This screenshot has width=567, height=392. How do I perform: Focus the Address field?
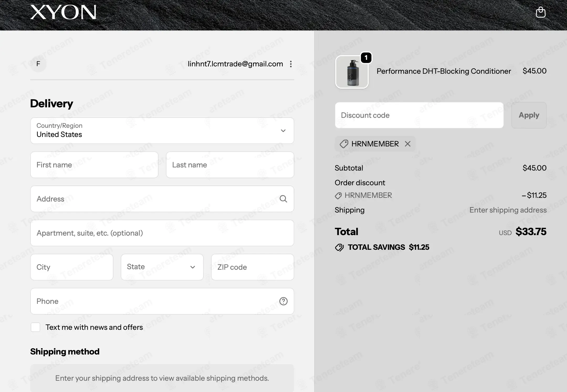click(x=162, y=199)
